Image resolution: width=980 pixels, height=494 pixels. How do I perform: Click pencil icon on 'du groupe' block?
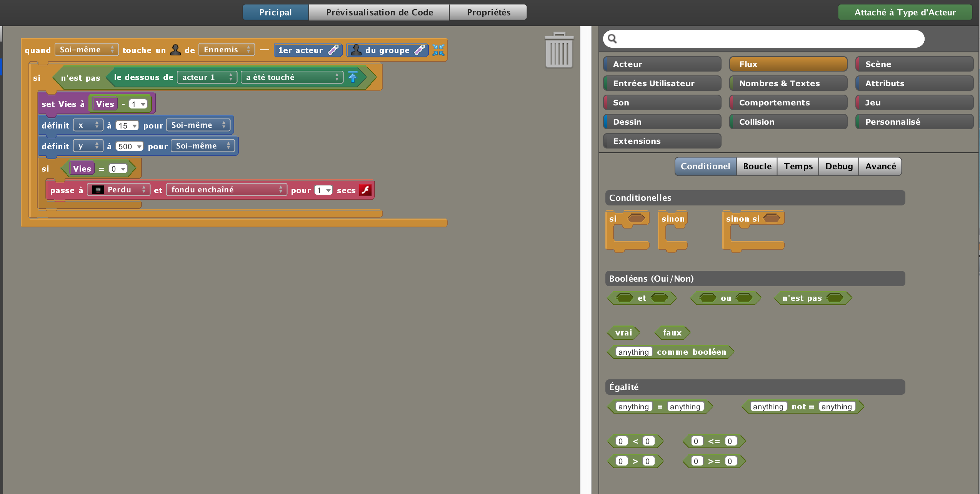coord(419,50)
